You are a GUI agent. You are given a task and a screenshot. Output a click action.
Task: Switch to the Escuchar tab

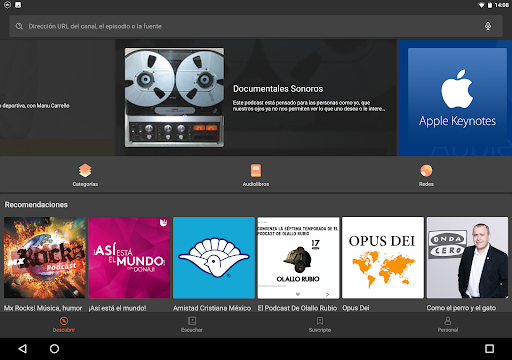click(192, 325)
